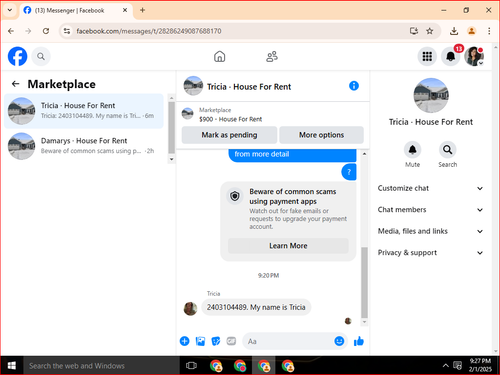Open Chrome profile avatar icon

471,31
